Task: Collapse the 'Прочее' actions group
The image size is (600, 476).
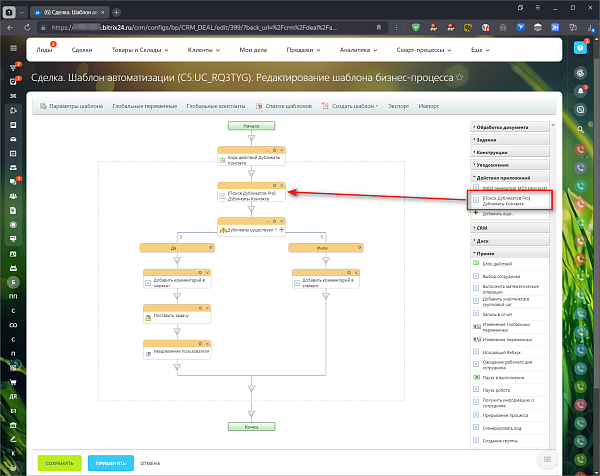Action: click(510, 253)
